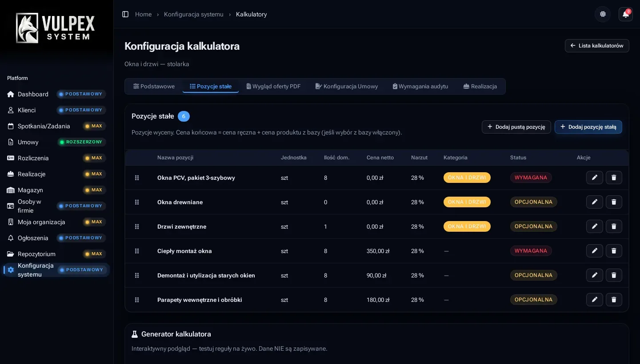Image resolution: width=640 pixels, height=364 pixels.
Task: Select Konfiguracja systemu in sidebar
Action: pos(56,270)
